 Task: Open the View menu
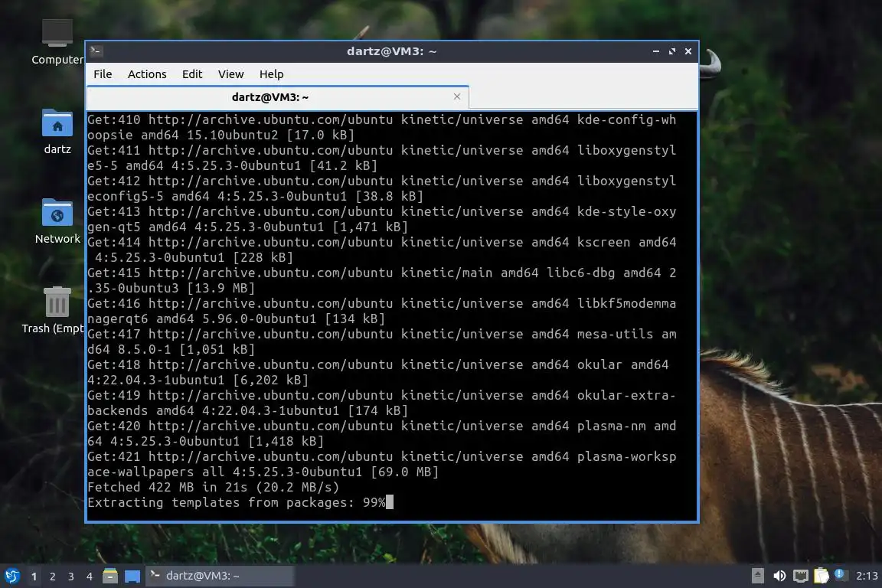[x=230, y=74]
